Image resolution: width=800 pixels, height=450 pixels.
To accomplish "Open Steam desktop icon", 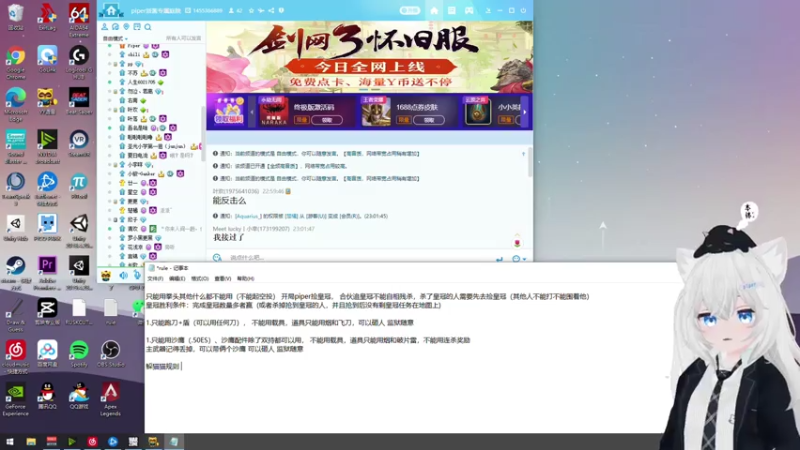I will tap(16, 273).
